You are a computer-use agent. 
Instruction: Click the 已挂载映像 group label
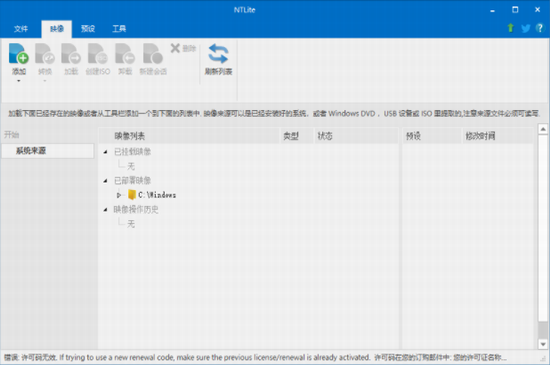tap(133, 152)
